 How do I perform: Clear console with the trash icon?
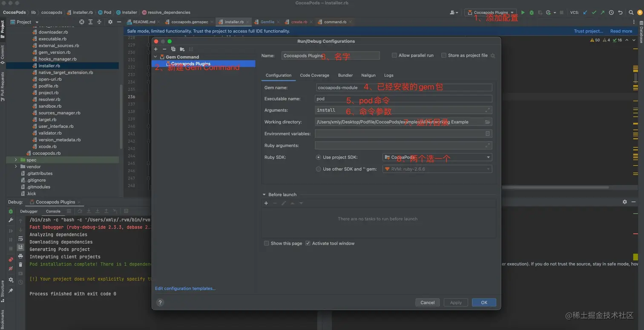[x=20, y=265]
